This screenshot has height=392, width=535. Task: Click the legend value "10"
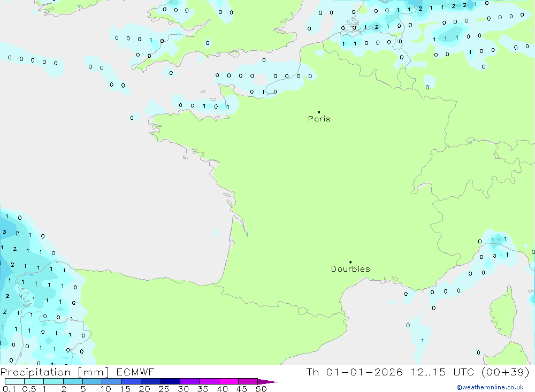click(106, 389)
